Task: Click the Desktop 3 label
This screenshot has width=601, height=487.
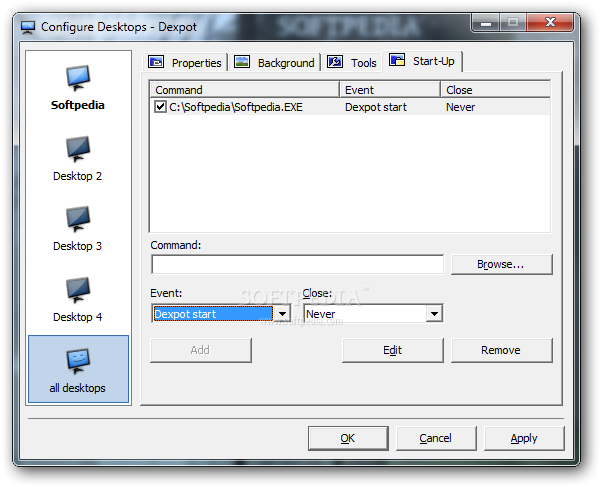Action: coord(77,246)
